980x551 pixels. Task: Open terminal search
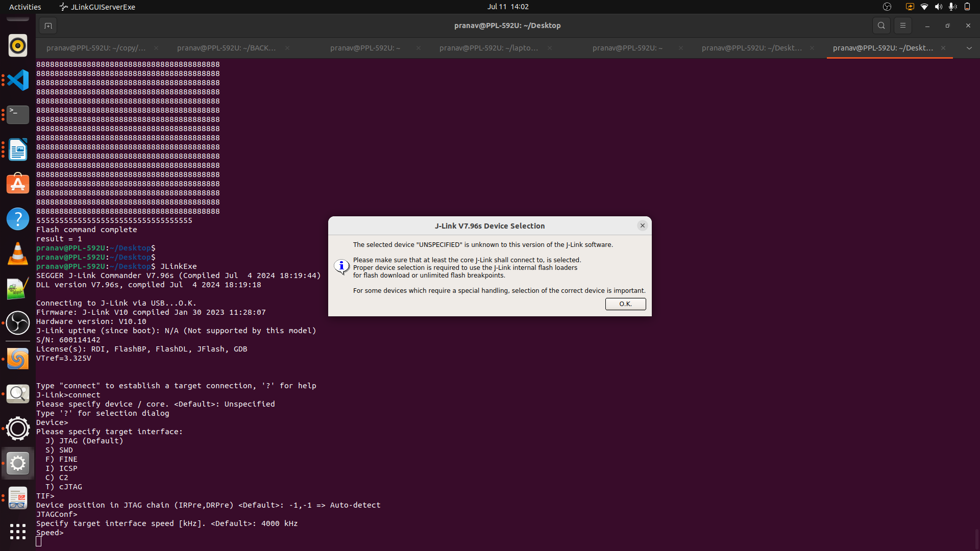tap(881, 26)
